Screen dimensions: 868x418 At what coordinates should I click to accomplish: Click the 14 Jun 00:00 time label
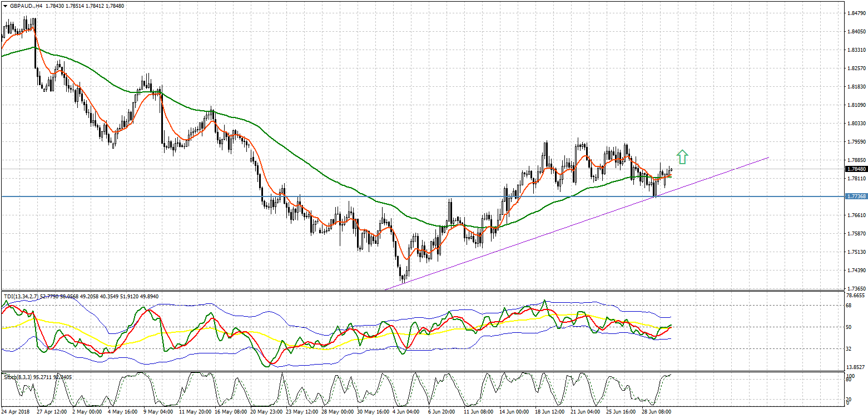514,412
